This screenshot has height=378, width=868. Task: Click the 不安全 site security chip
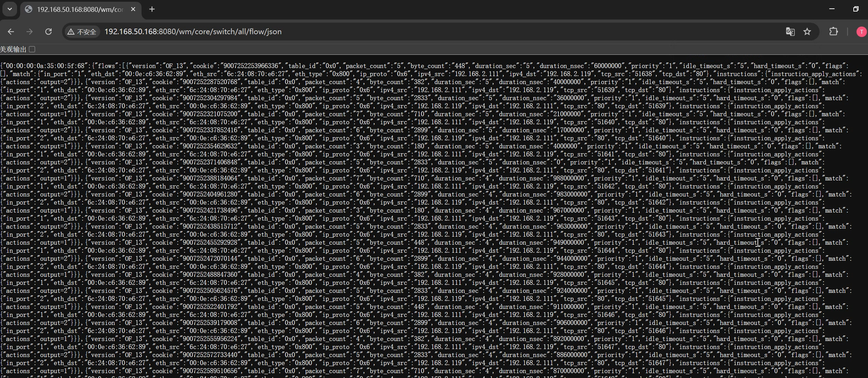click(x=82, y=32)
